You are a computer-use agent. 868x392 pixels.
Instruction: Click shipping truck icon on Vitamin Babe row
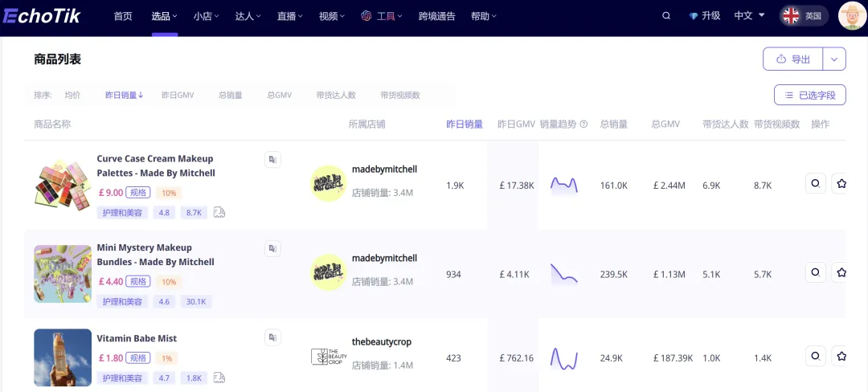pyautogui.click(x=219, y=378)
